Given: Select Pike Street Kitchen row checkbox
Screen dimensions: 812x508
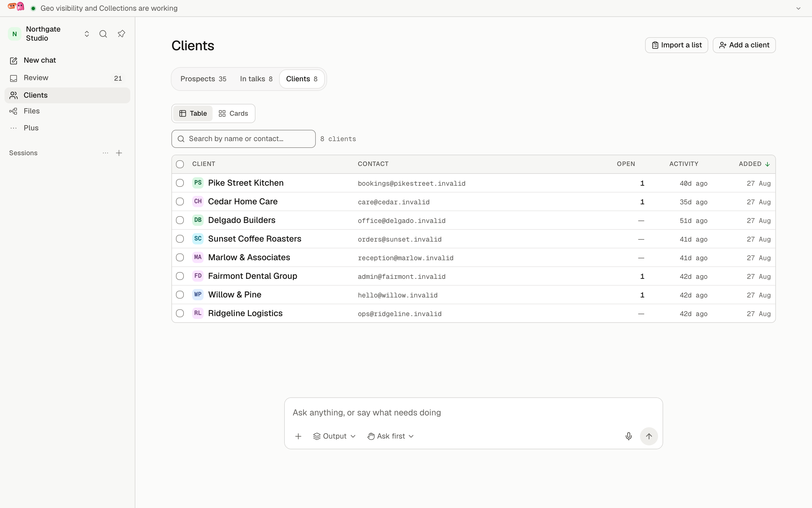Looking at the screenshot, I should click(x=180, y=183).
